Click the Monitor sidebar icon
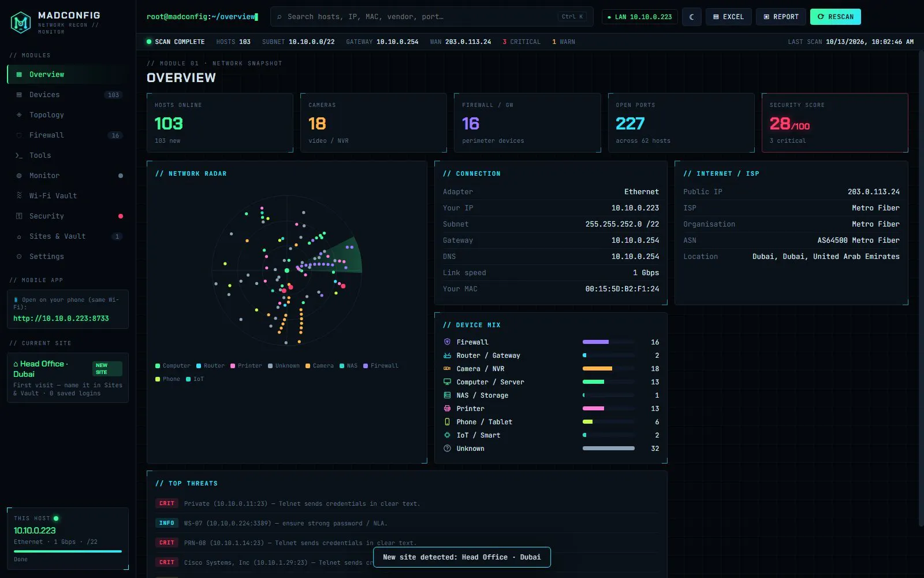Viewport: 924px width, 578px height. pyautogui.click(x=19, y=176)
